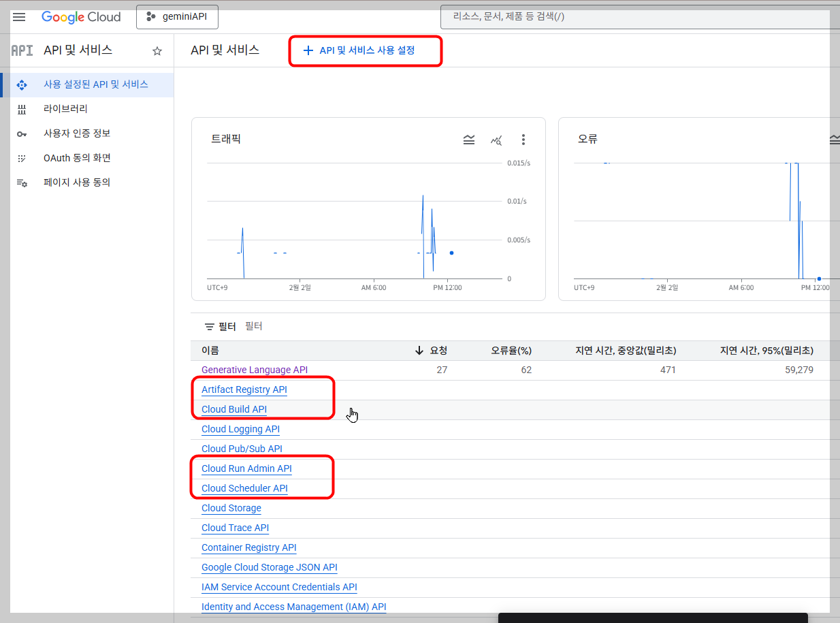Sort table by 이름 column header

click(210, 351)
